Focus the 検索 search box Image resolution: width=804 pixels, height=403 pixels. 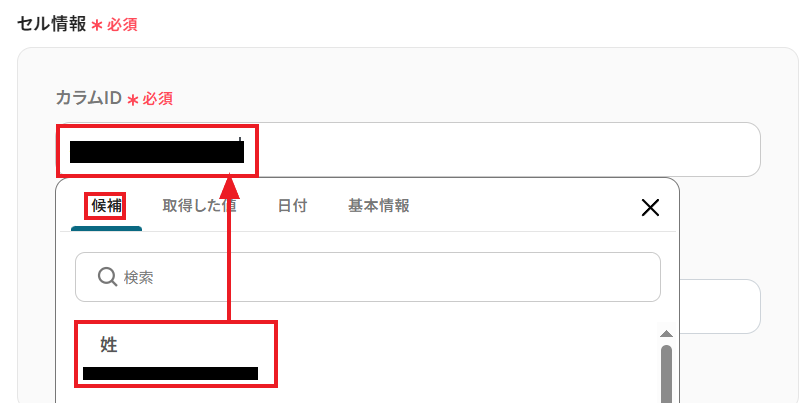tap(368, 277)
